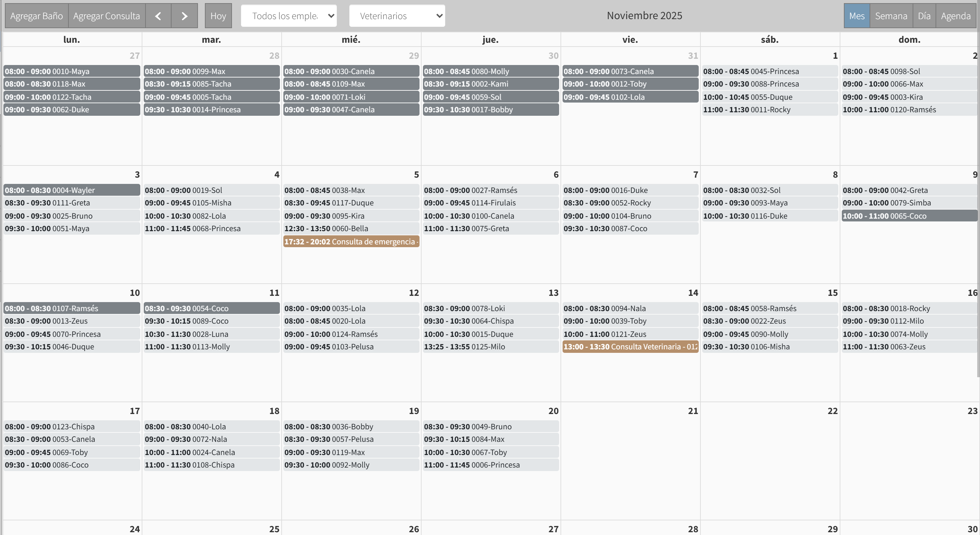Image resolution: width=980 pixels, height=535 pixels.
Task: Enable Agenda view mode
Action: (956, 16)
